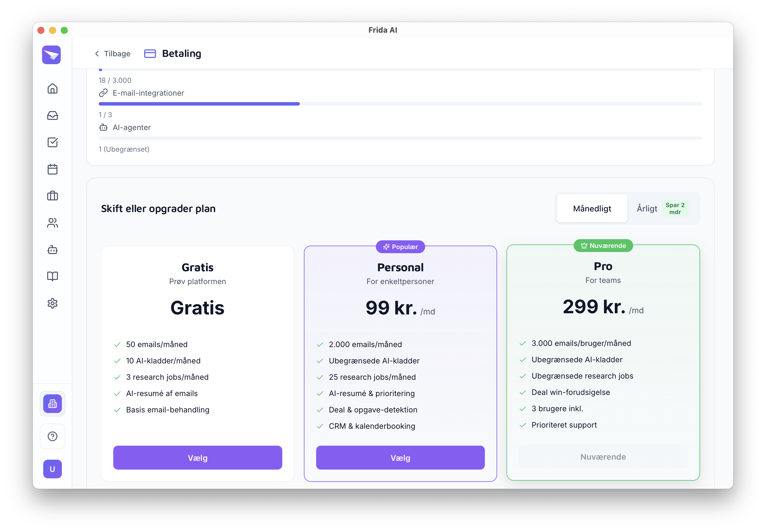Open the AI agents robot icon
The image size is (766, 532).
pos(52,250)
